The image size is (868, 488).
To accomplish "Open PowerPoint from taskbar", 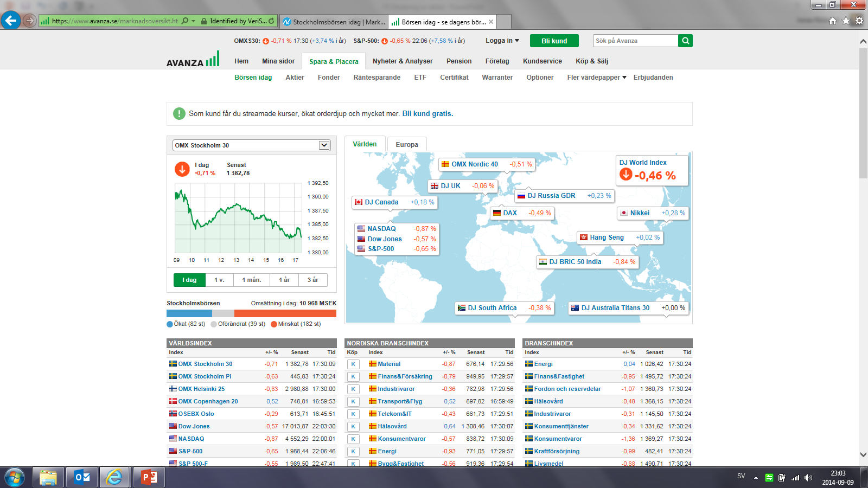I will tap(148, 478).
